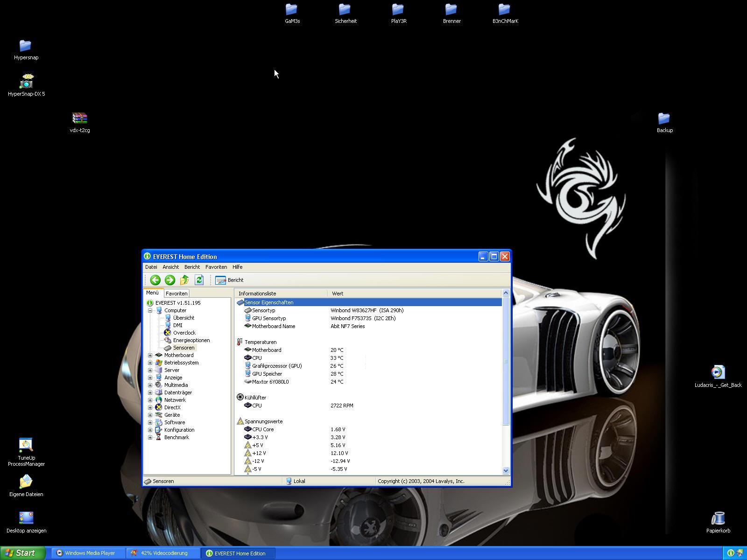
Task: Expand the Netzwerk tree node
Action: tap(150, 400)
